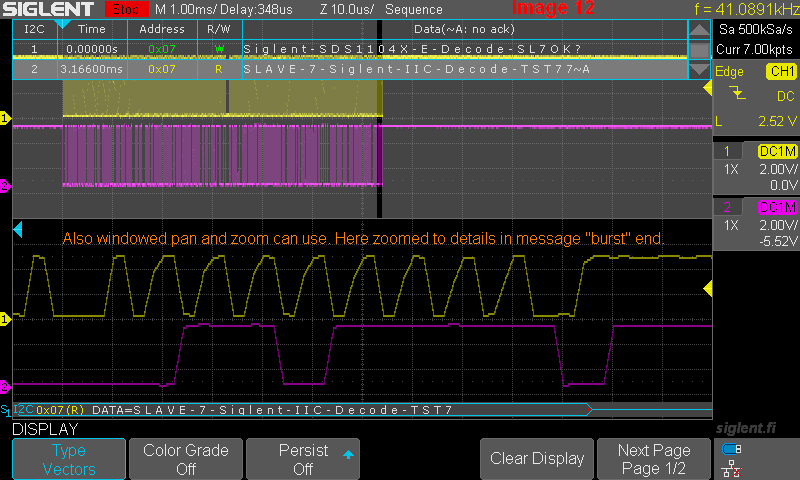The image size is (800, 480).
Task: Click the I2C column header
Action: pyautogui.click(x=35, y=30)
